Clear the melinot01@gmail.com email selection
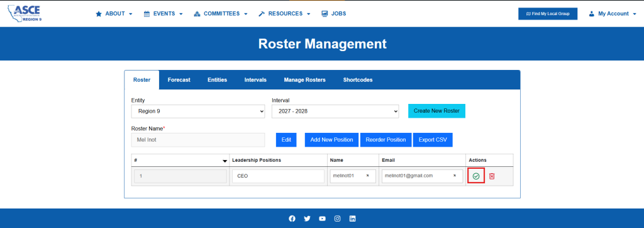This screenshot has width=644, height=228. pos(455,176)
